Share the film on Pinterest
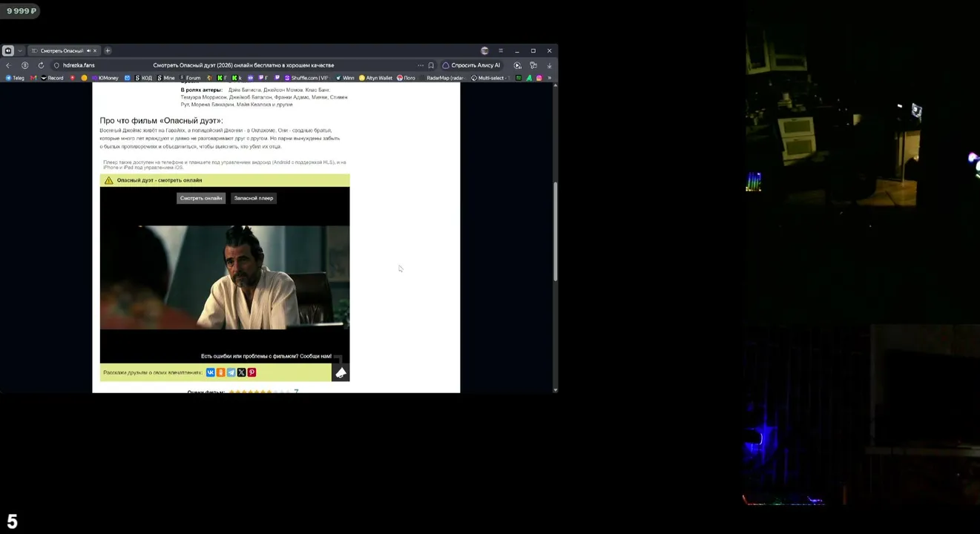 point(251,372)
